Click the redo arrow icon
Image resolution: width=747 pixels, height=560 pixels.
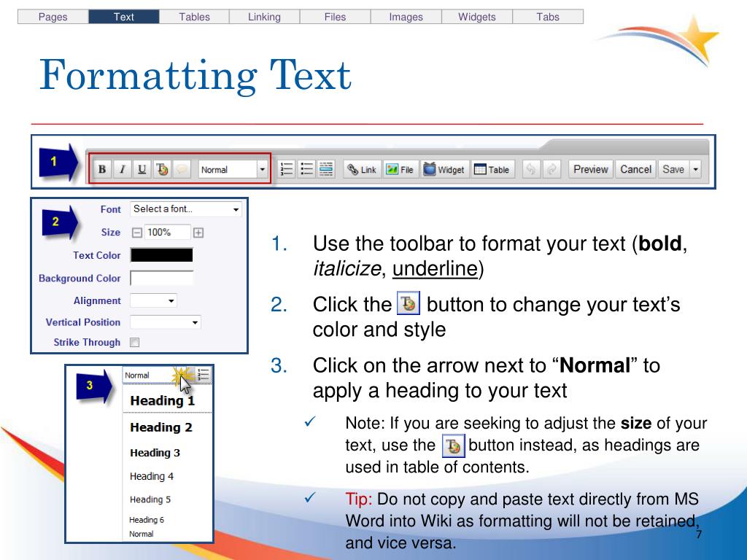tap(551, 169)
